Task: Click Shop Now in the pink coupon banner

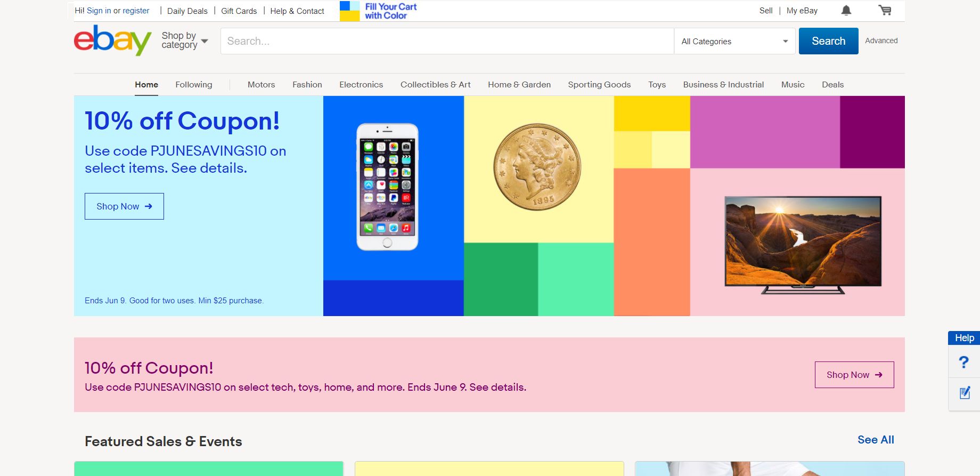Action: (x=854, y=375)
